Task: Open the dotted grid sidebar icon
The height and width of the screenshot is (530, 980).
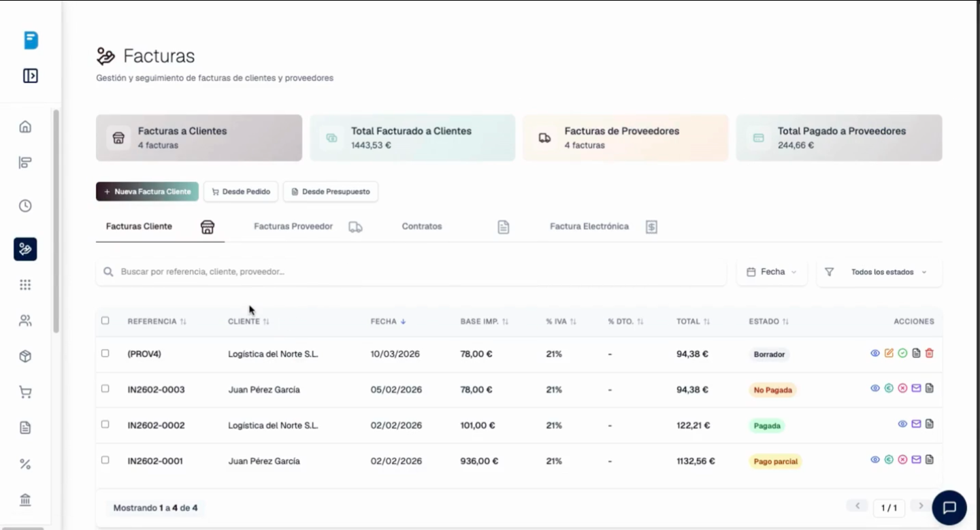Action: 25,284
